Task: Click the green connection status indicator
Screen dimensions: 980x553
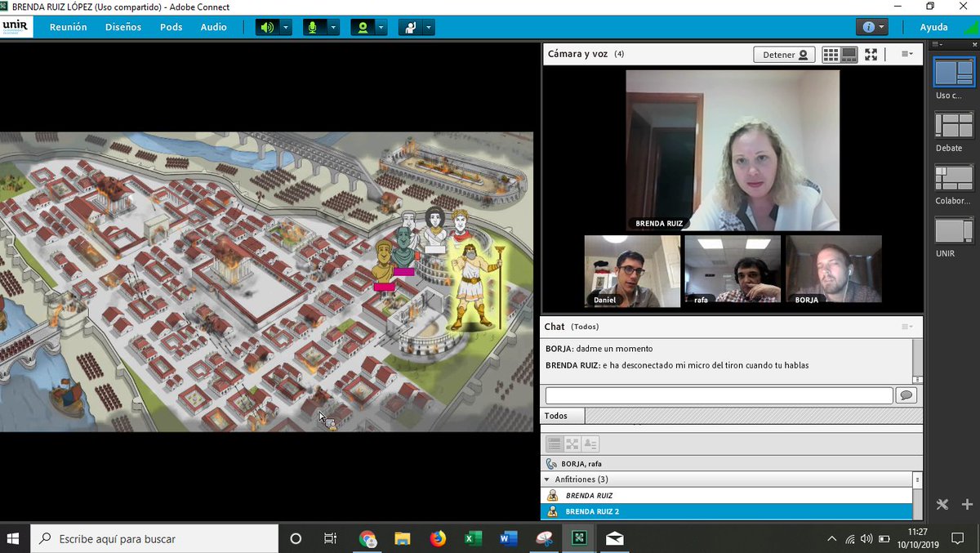Action: pyautogui.click(x=970, y=26)
